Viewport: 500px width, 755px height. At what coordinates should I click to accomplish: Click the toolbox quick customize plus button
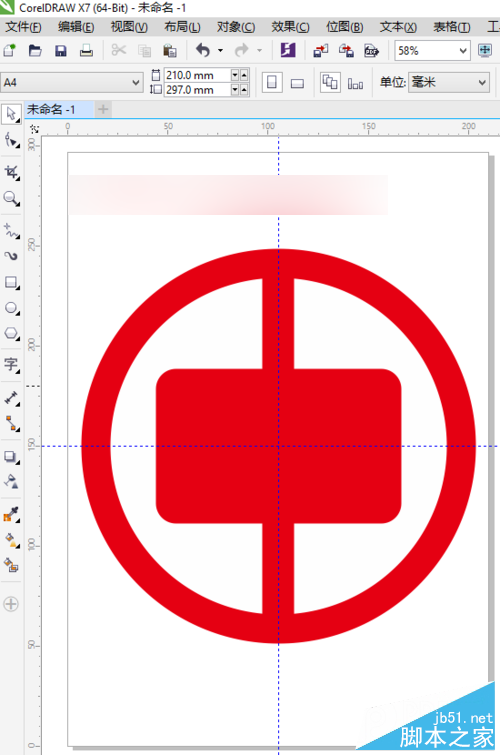pos(11,604)
